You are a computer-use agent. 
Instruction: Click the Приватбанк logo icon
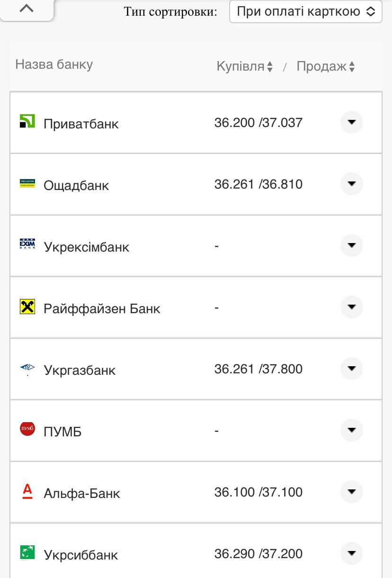(27, 121)
